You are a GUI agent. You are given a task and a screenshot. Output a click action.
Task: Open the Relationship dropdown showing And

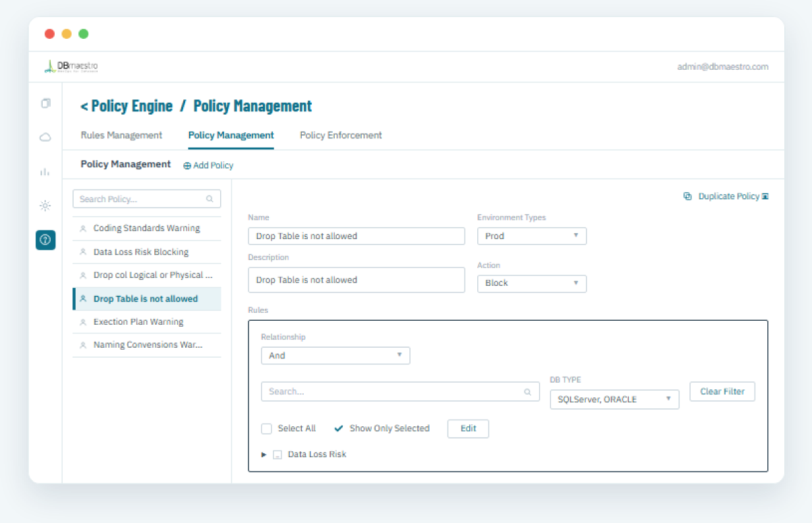tap(335, 356)
